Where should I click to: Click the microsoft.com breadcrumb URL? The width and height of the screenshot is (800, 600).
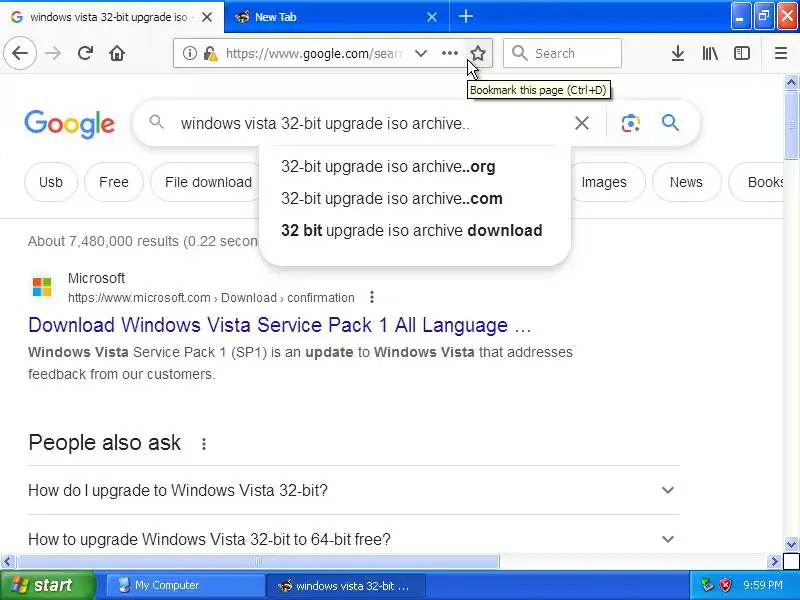[x=211, y=297]
